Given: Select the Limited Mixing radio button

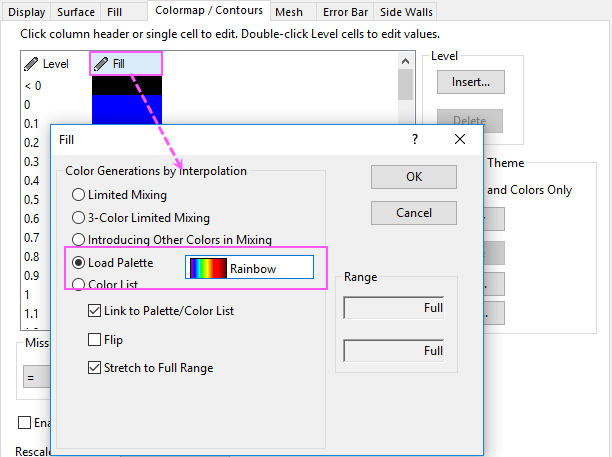Looking at the screenshot, I should pyautogui.click(x=78, y=194).
